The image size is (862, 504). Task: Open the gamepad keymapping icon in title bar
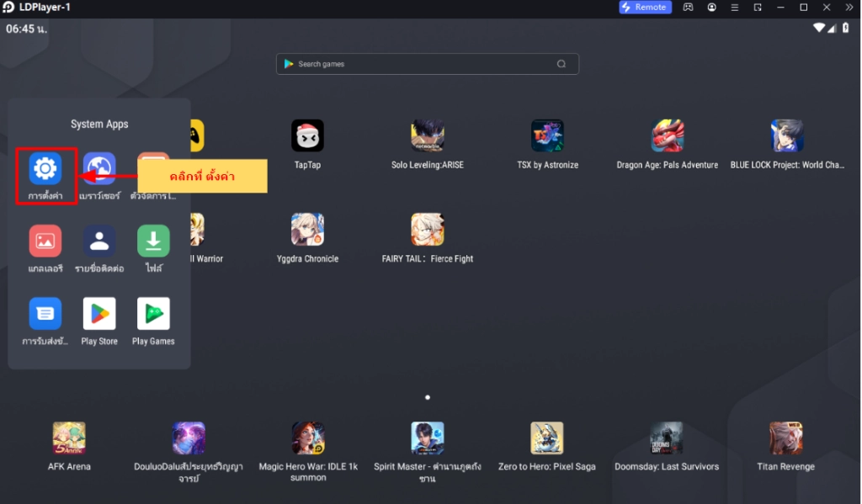click(689, 8)
